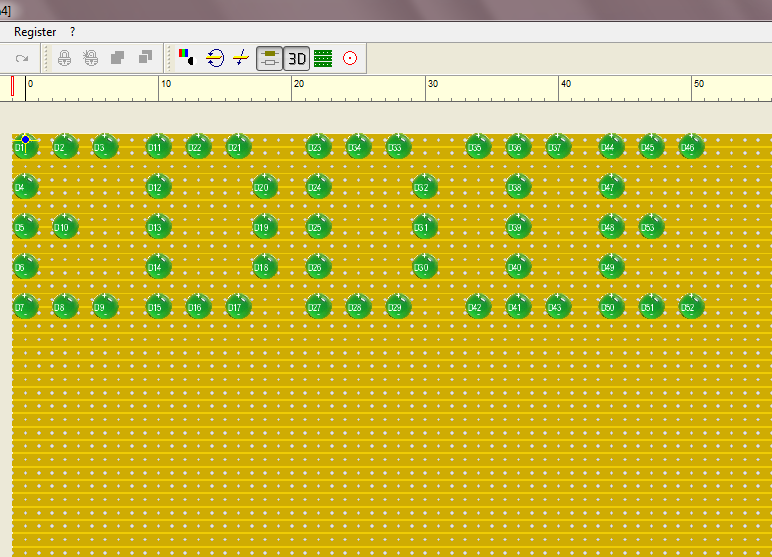
Task: Select LED D5 on the left edge
Action: coord(26,226)
